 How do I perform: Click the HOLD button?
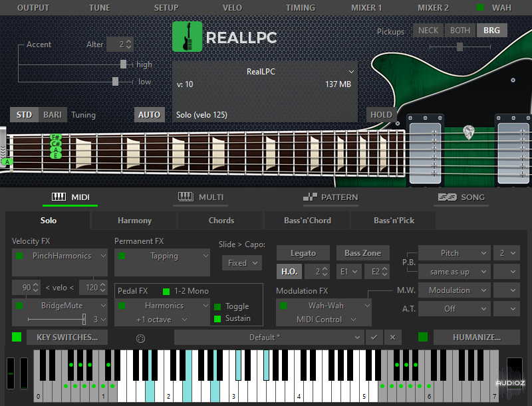click(x=381, y=114)
